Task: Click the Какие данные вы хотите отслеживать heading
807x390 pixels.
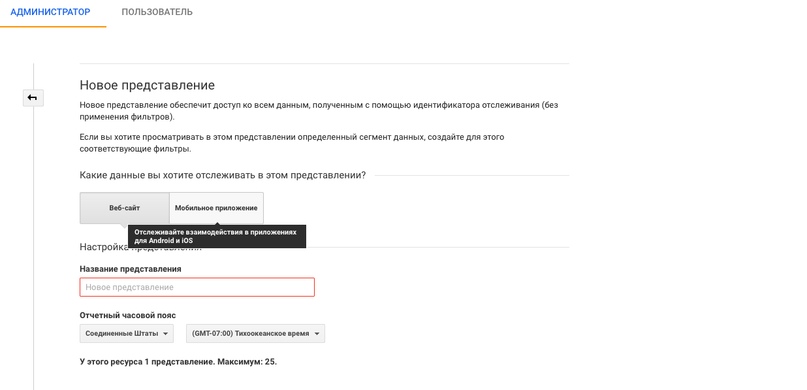Action: click(x=223, y=175)
